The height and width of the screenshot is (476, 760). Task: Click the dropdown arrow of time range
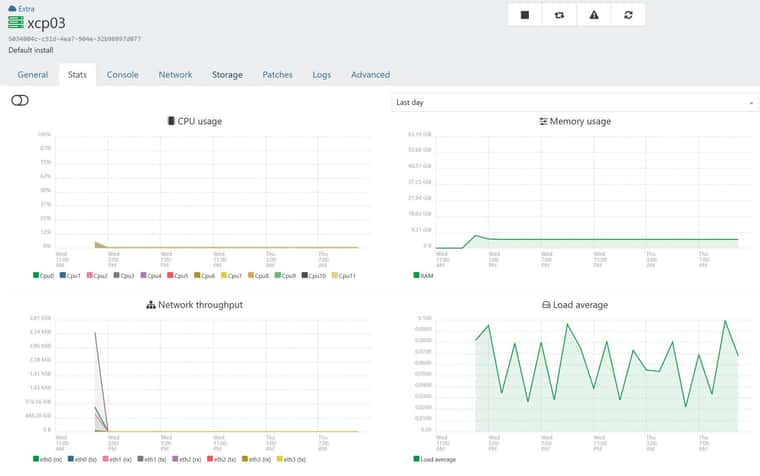click(x=751, y=103)
